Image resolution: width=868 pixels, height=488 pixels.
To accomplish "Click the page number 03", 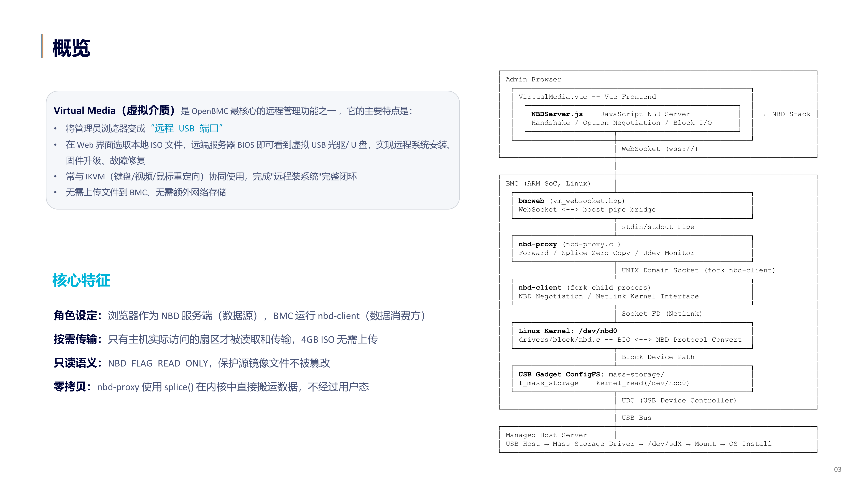I will click(x=837, y=470).
